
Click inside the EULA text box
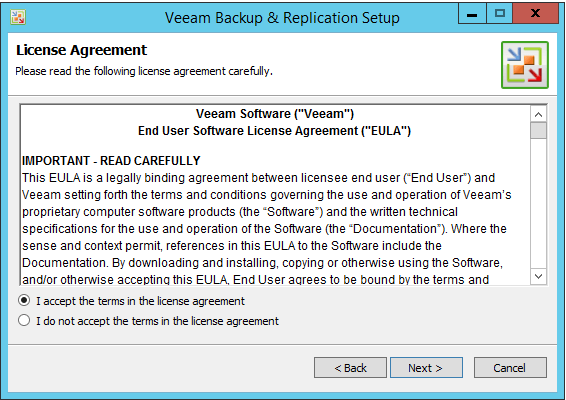tap(275, 195)
